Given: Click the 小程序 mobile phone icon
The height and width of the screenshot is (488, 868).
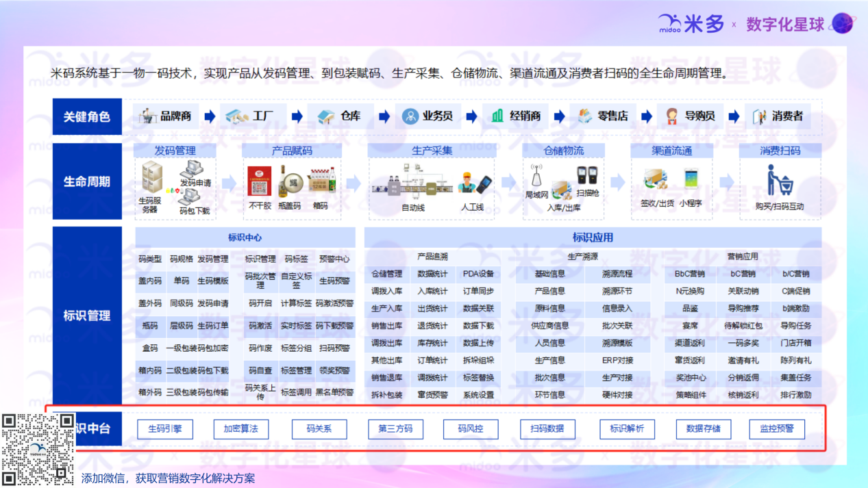Looking at the screenshot, I should 691,179.
